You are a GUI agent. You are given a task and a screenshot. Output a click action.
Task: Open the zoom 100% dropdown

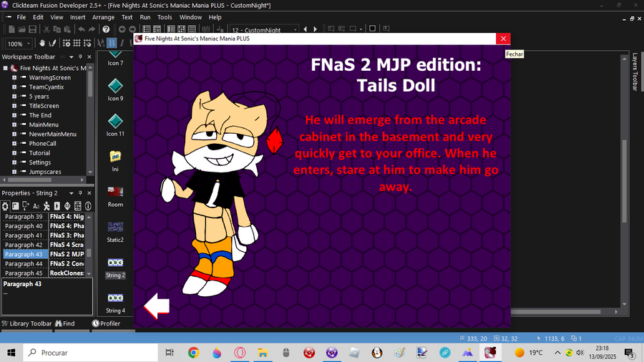[x=29, y=44]
